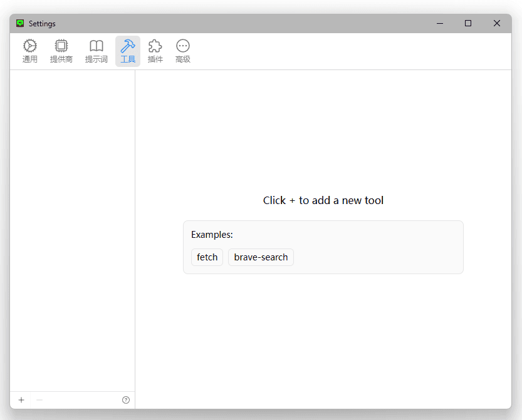Image resolution: width=522 pixels, height=420 pixels.
Task: Open the 通用 general settings tab
Action: (29, 51)
